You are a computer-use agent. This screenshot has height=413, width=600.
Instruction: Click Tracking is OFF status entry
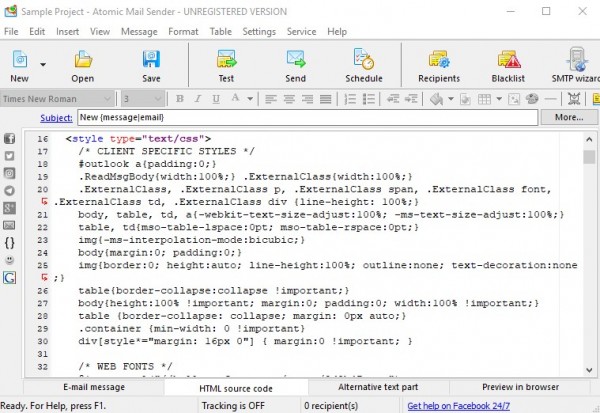[233, 406]
